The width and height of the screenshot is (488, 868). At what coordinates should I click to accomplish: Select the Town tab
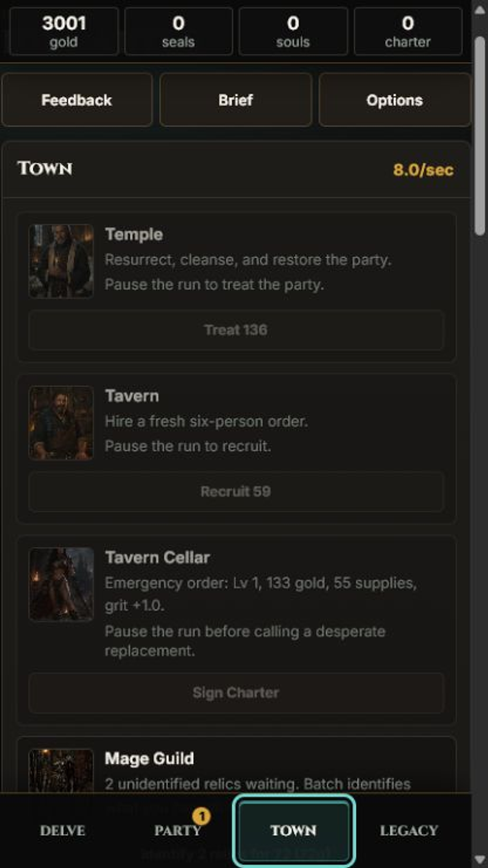[294, 830]
